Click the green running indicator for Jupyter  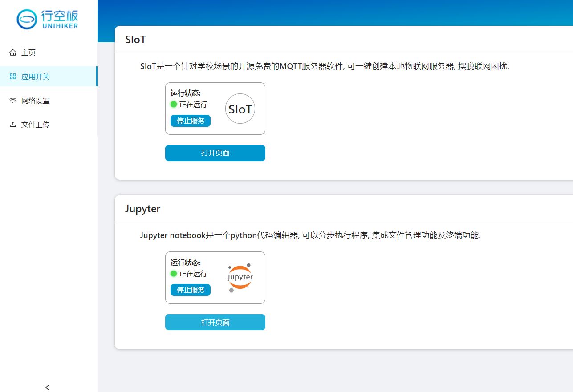[x=174, y=274]
